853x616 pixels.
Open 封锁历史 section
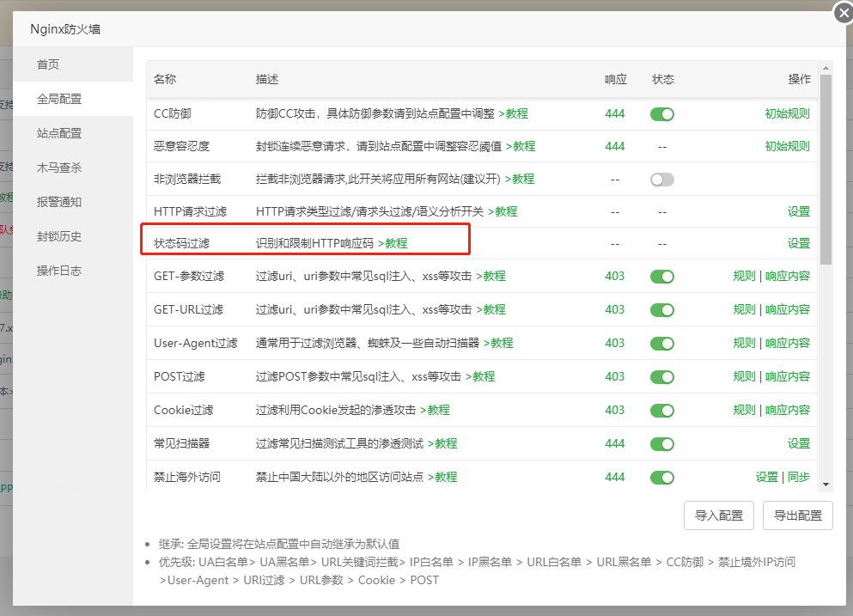pyautogui.click(x=73, y=236)
